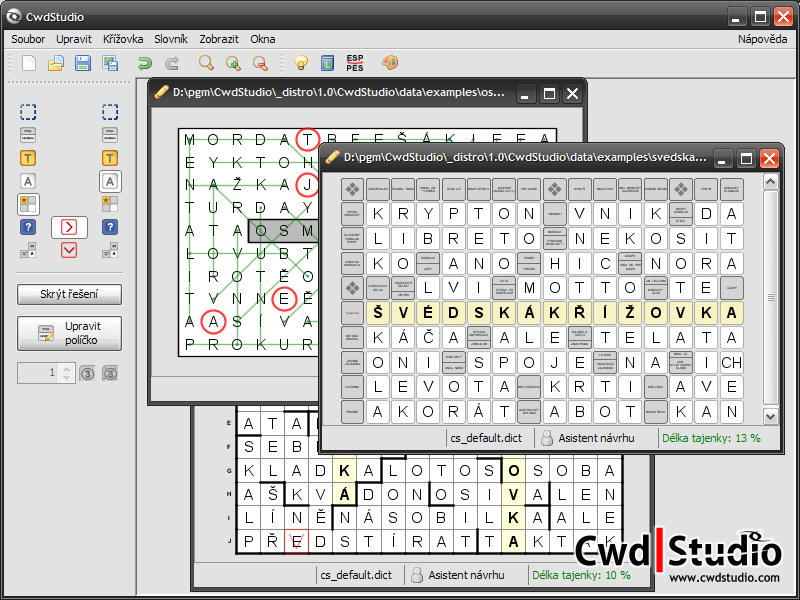Click Délka tajenky: 13 % status
The image size is (800, 600).
tap(711, 438)
